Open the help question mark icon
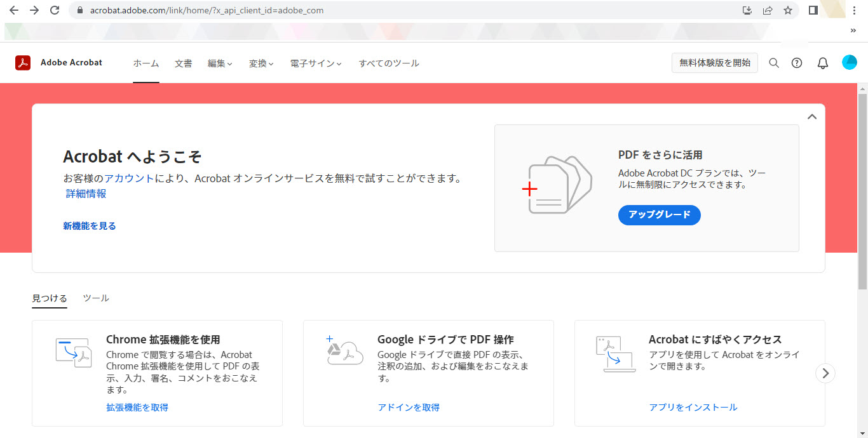Image resolution: width=868 pixels, height=438 pixels. tap(797, 63)
